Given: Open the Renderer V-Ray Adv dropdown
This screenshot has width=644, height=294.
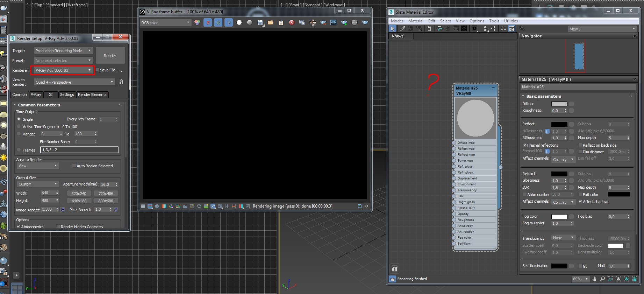Looking at the screenshot, I should [63, 70].
